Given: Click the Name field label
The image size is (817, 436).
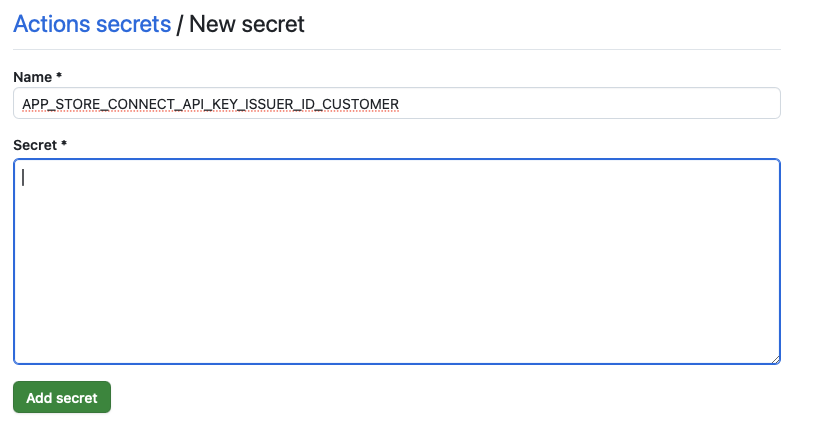Looking at the screenshot, I should [31, 76].
